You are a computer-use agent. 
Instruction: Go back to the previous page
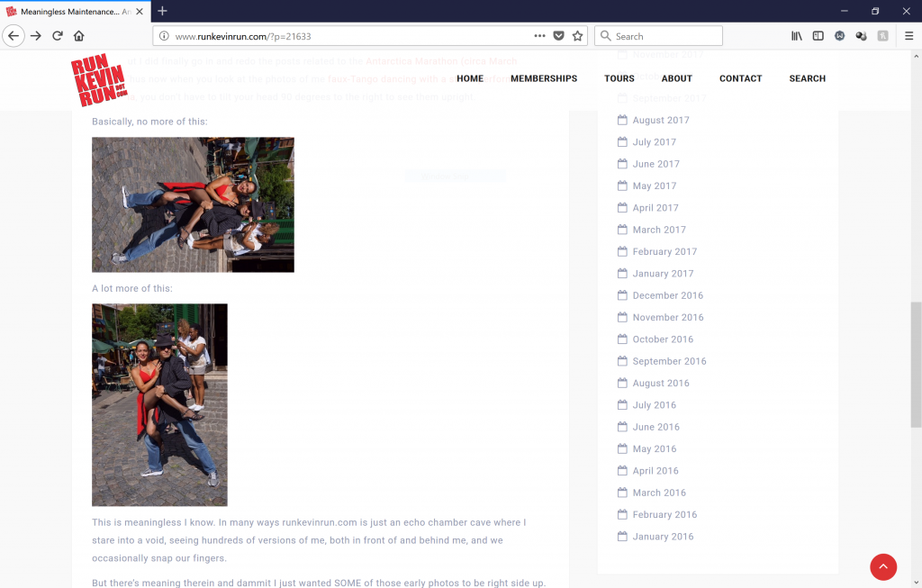(x=14, y=36)
